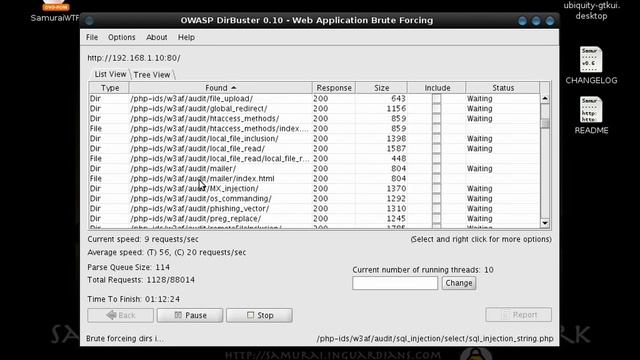The height and width of the screenshot is (360, 640).
Task: Click the Back button
Action: [x=120, y=315]
